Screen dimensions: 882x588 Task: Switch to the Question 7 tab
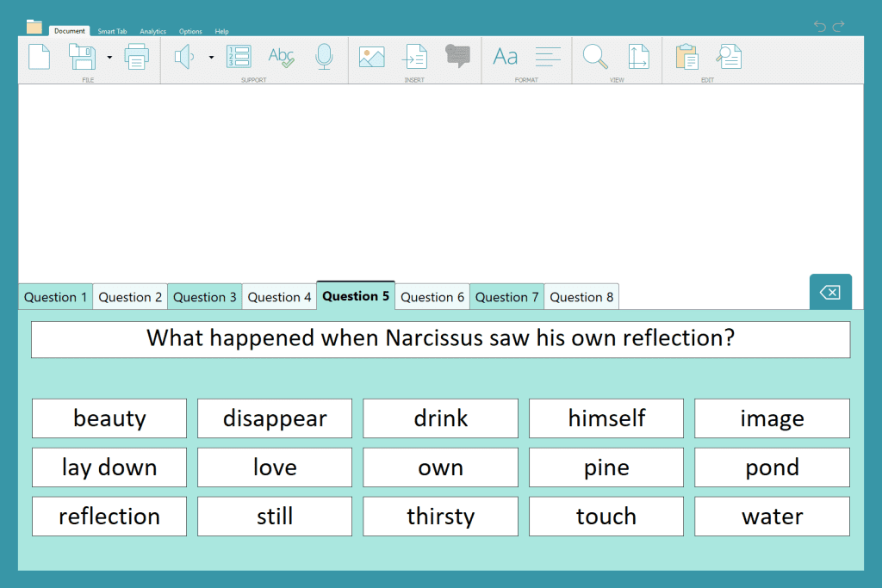pos(506,297)
